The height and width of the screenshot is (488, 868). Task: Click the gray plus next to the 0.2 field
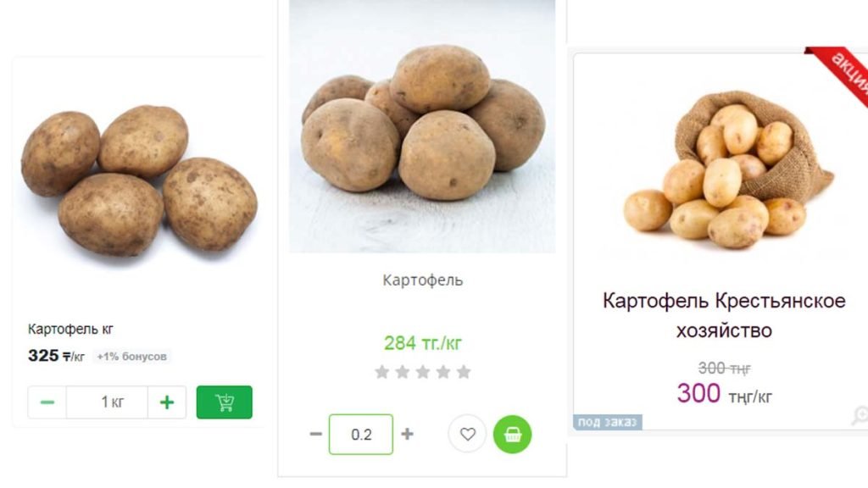(x=408, y=434)
